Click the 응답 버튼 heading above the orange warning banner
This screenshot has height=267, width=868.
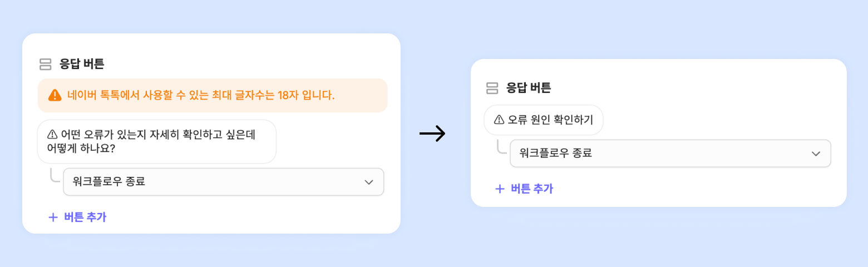(82, 64)
